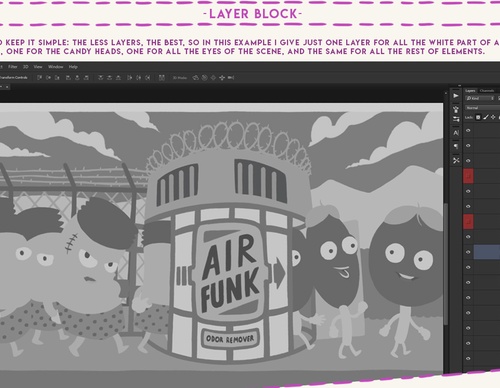
Task: Open the Kind layer filter dropdown
Action: tap(480, 98)
